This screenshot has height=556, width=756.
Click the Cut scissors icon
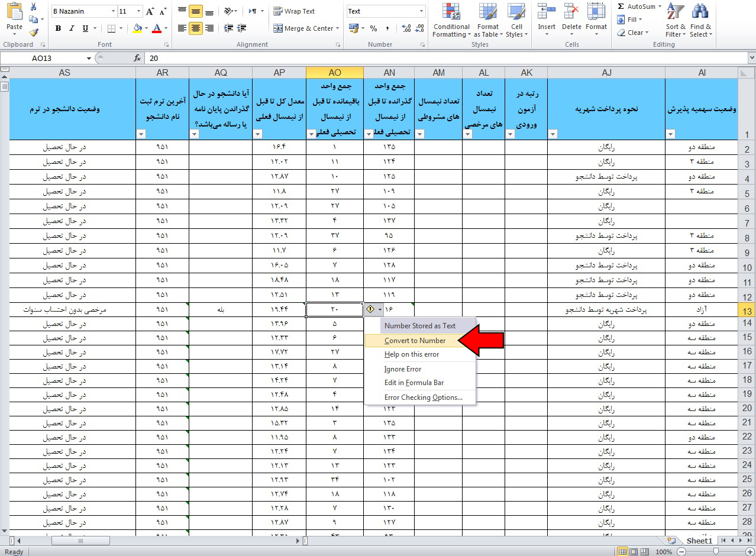pyautogui.click(x=33, y=7)
